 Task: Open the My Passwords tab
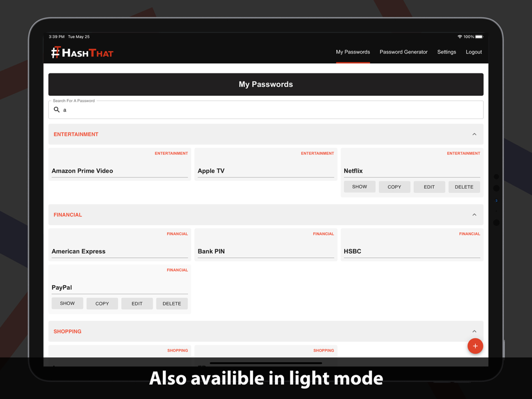[353, 52]
